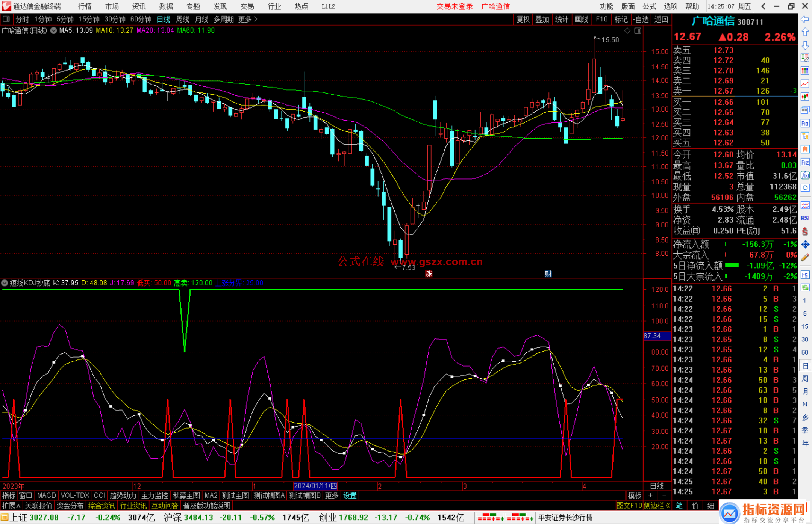Open the 选项 options menu
Image resolution: width=812 pixels, height=524 pixels.
pyautogui.click(x=671, y=6)
